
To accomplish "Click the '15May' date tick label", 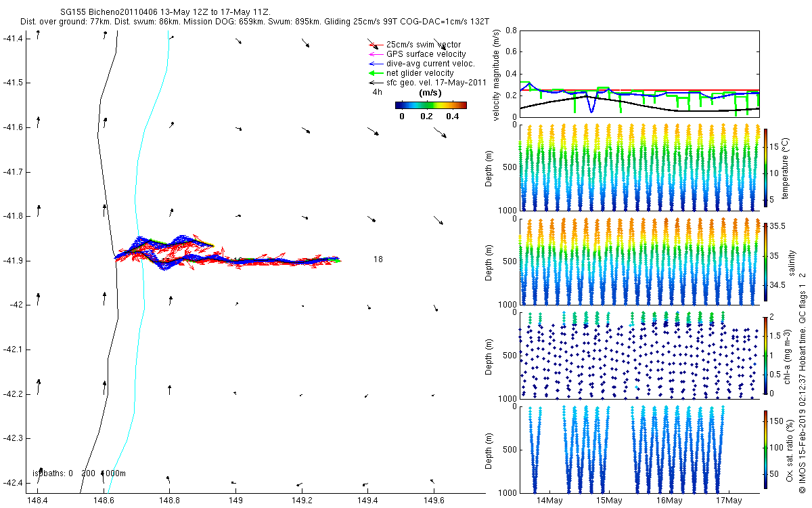I will click(609, 501).
